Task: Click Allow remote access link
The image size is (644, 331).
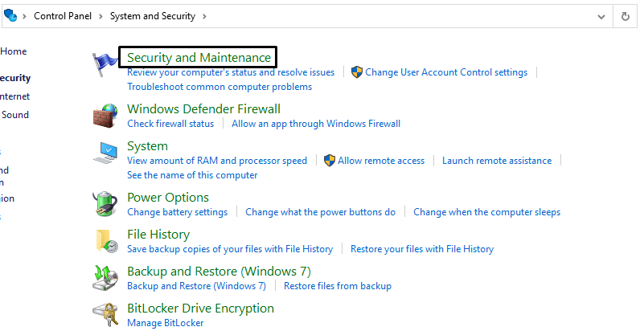Action: (x=380, y=161)
